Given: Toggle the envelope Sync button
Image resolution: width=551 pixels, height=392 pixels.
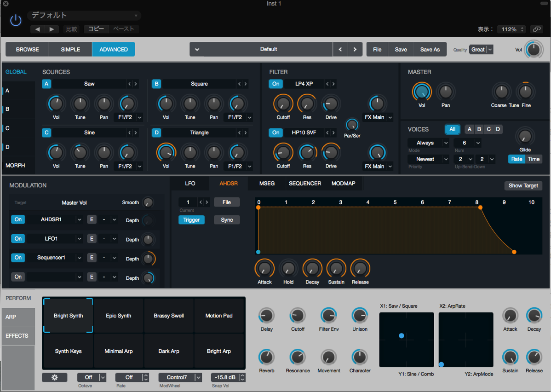Looking at the screenshot, I should pos(227,220).
